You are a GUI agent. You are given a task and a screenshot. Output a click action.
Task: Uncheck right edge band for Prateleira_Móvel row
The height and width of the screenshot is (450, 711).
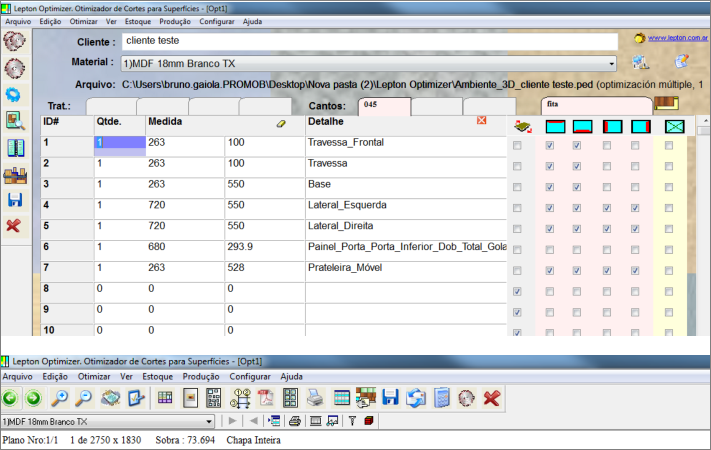(635, 271)
